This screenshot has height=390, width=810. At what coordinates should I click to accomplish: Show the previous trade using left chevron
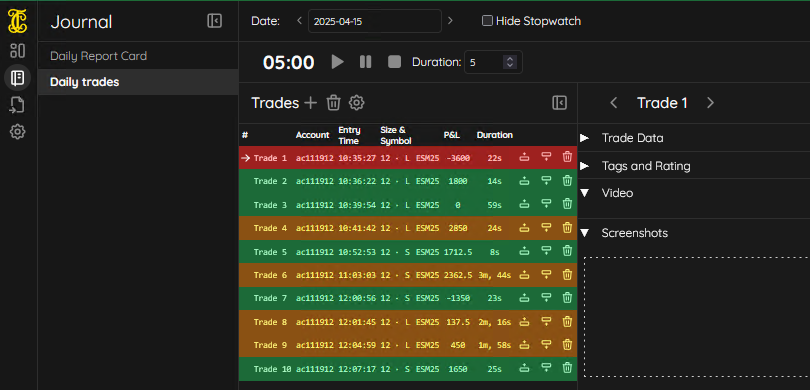click(614, 103)
